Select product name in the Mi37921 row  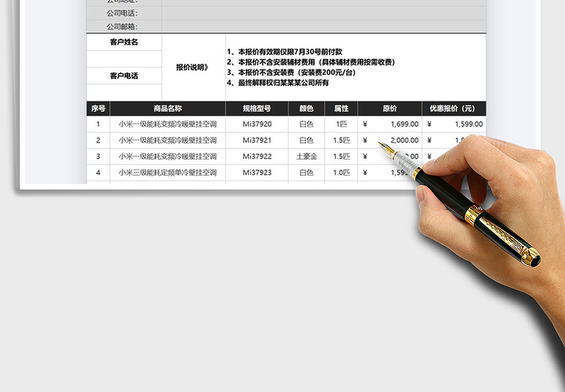click(x=167, y=141)
